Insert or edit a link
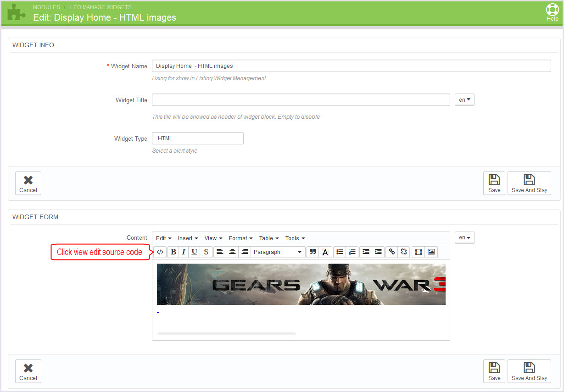The width and height of the screenshot is (564, 392). [392, 252]
